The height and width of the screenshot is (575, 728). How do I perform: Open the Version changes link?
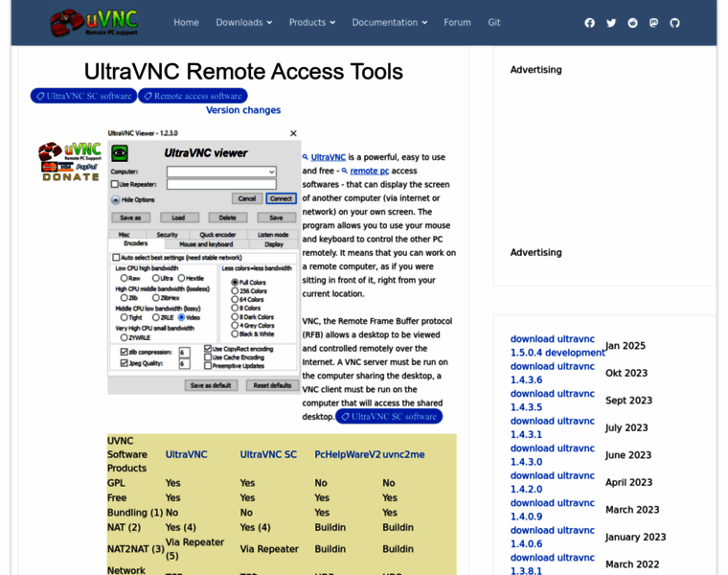tap(243, 110)
